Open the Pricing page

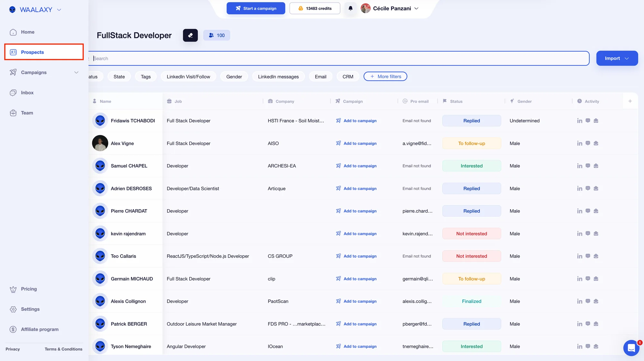pyautogui.click(x=29, y=289)
